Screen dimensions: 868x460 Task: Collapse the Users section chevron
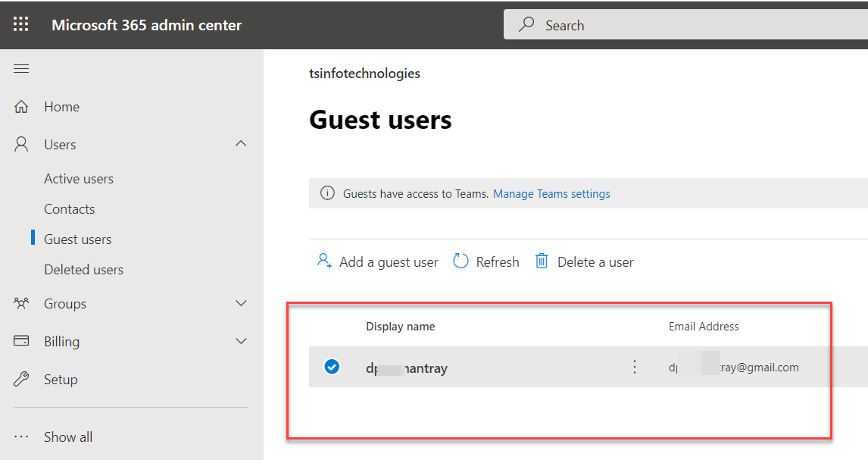click(241, 144)
